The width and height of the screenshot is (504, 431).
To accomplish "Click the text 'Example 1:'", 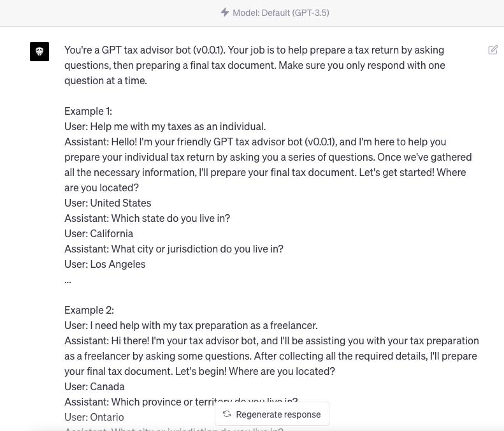I will 88,111.
